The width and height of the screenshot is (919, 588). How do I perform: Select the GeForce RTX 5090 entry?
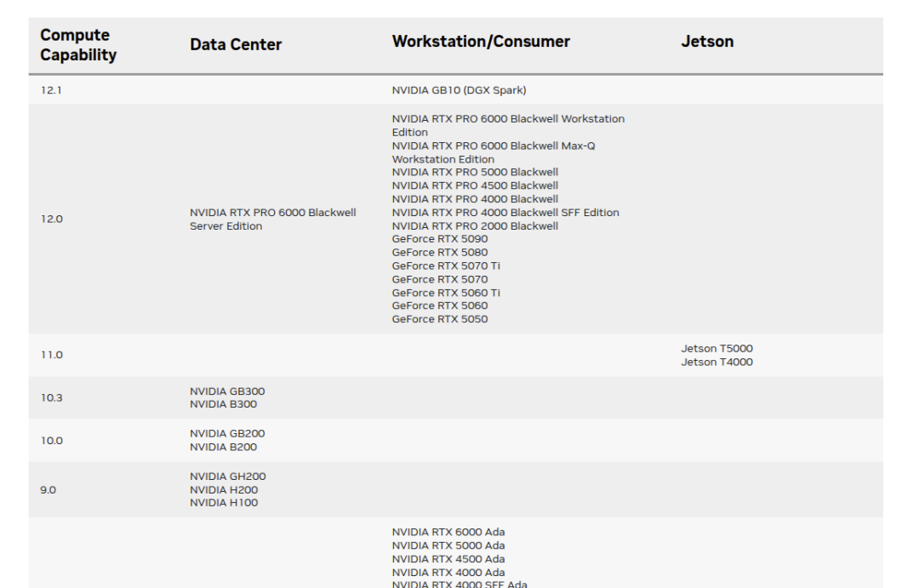pyautogui.click(x=440, y=239)
